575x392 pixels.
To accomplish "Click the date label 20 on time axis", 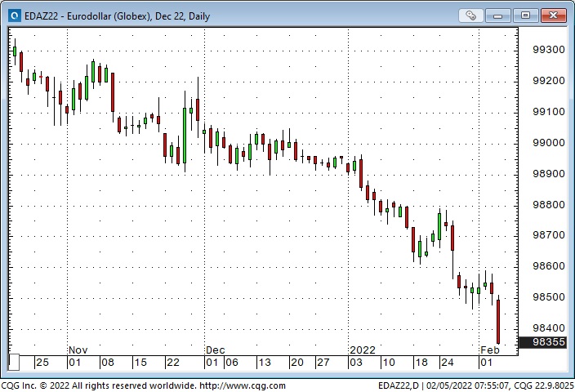I will coord(297,363).
